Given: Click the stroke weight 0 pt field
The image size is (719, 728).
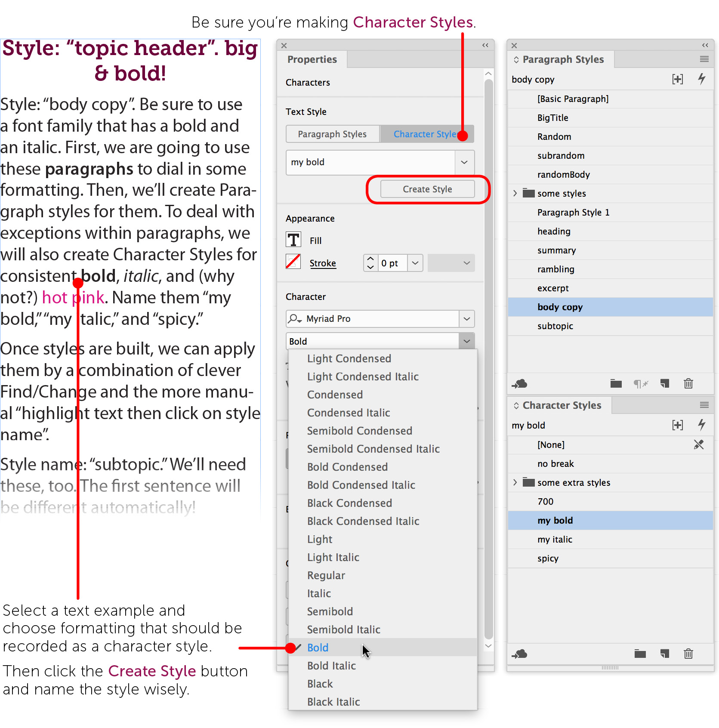Looking at the screenshot, I should point(392,263).
